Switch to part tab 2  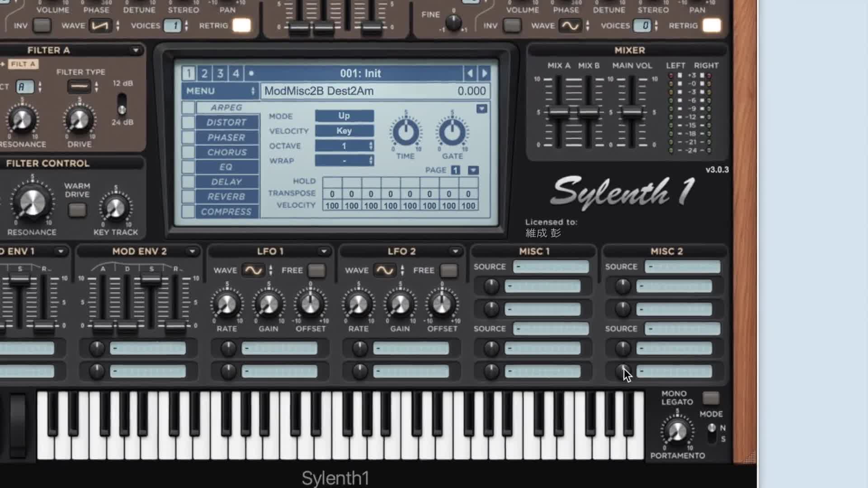tap(204, 73)
